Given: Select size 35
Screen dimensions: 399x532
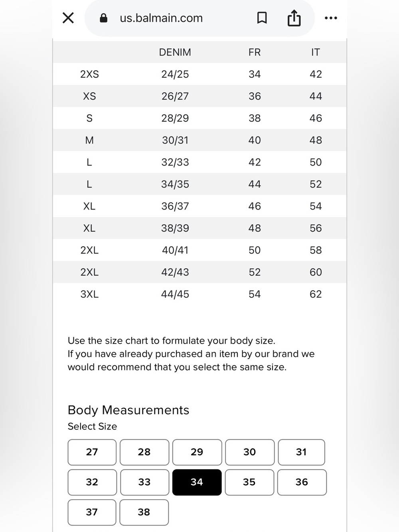Looking at the screenshot, I should (x=249, y=482).
